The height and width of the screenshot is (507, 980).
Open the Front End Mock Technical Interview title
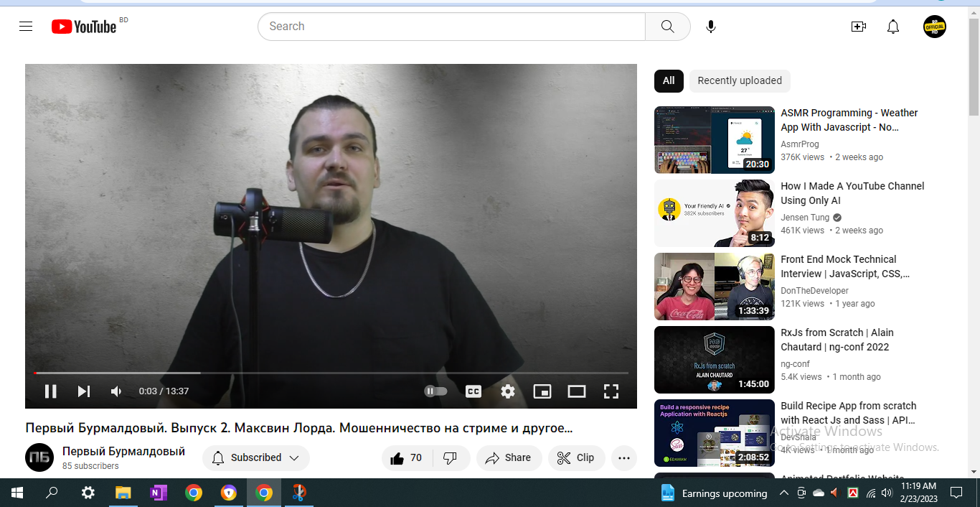845,266
